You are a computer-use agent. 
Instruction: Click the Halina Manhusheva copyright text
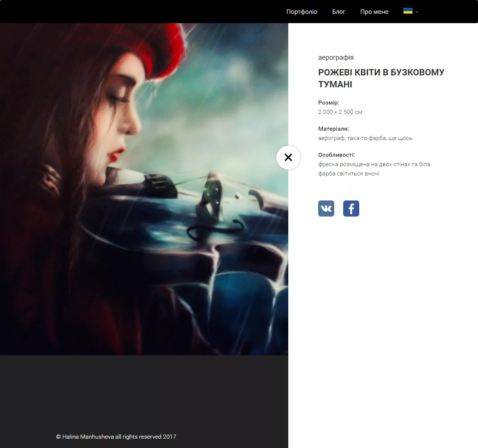(x=116, y=436)
